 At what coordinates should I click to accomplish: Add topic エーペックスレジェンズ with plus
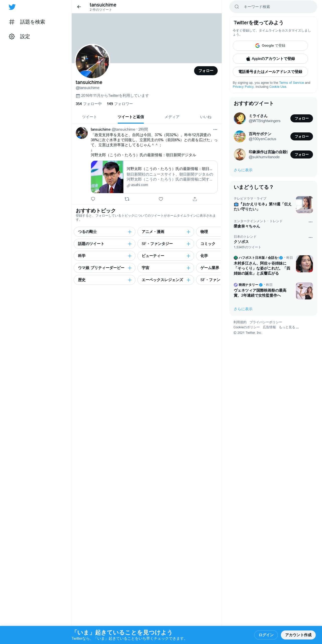click(x=188, y=280)
